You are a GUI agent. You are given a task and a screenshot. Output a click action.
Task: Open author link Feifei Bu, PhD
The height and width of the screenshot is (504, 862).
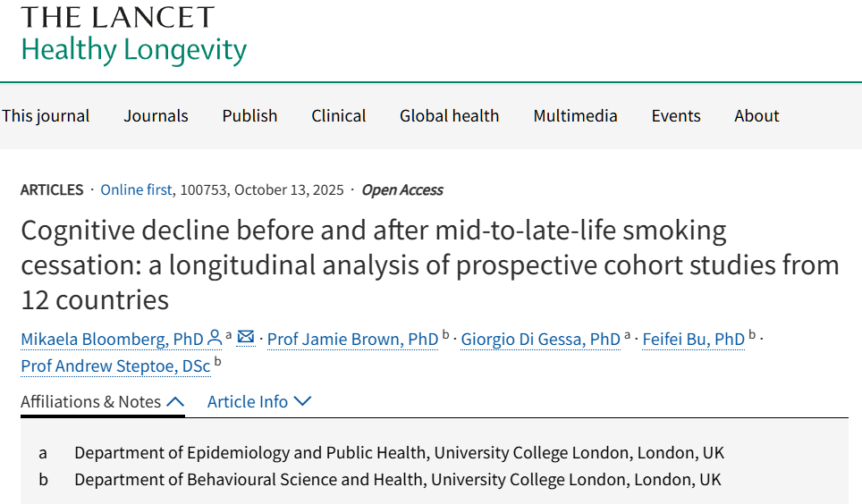693,339
